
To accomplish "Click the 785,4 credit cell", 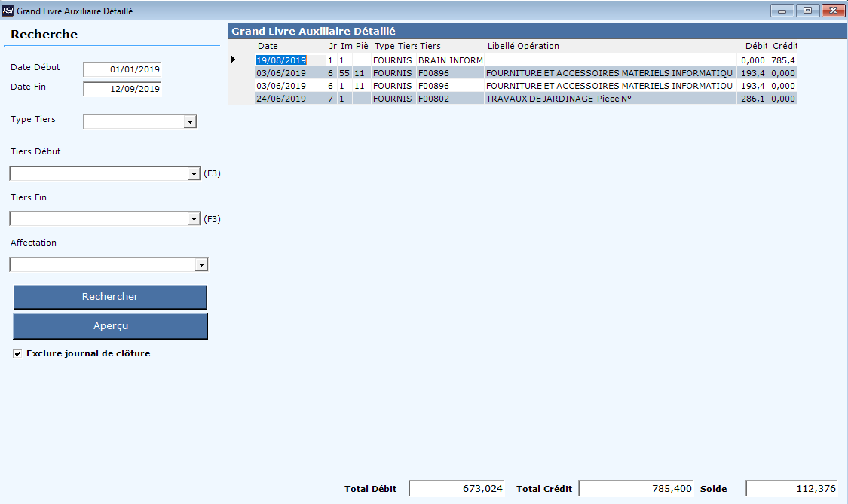I will click(782, 60).
